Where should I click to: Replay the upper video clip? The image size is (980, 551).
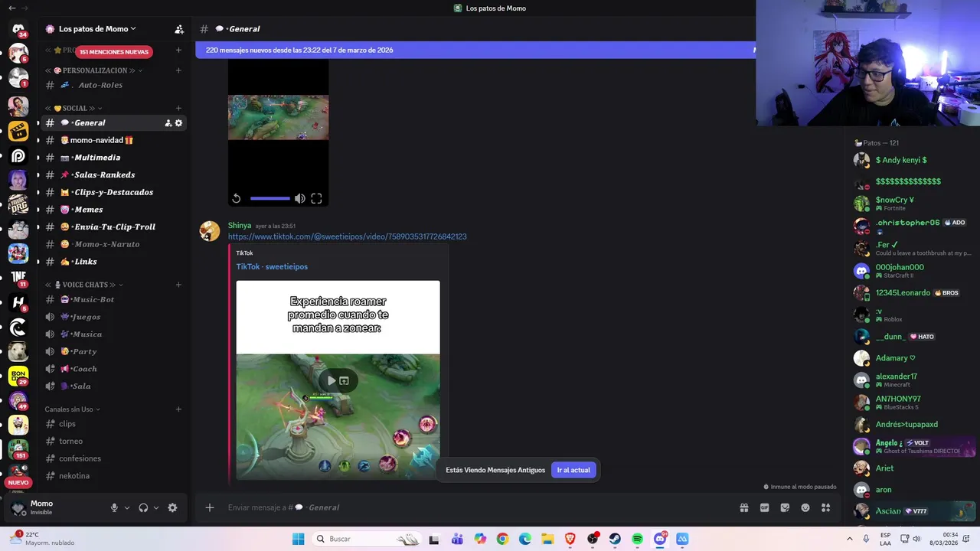237,198
